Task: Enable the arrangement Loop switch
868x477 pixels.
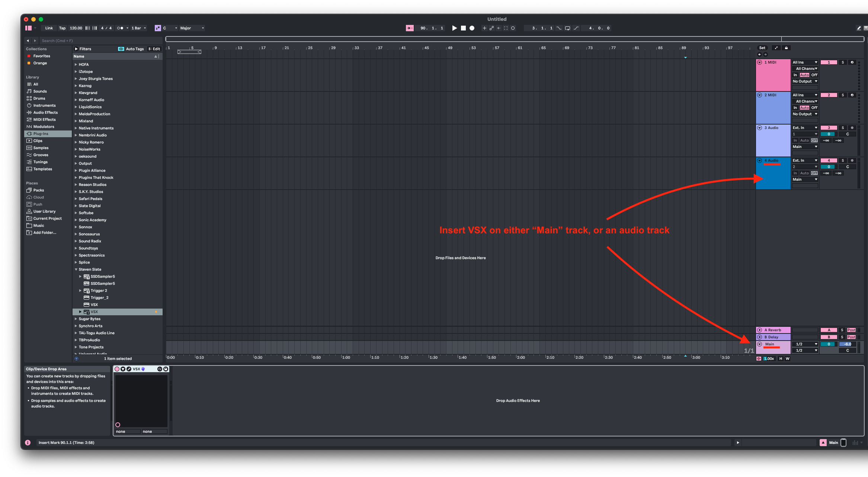Action: 567,28
